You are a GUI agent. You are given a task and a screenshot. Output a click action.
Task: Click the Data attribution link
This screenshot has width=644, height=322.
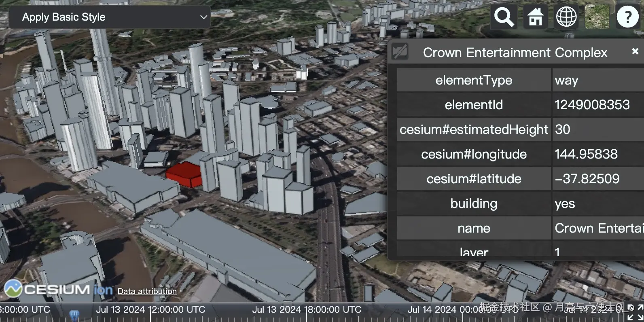point(147,291)
